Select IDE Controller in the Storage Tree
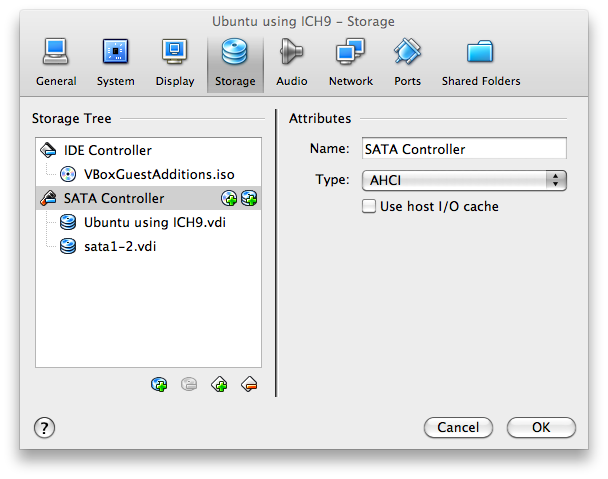The height and width of the screenshot is (479, 608). click(x=107, y=150)
